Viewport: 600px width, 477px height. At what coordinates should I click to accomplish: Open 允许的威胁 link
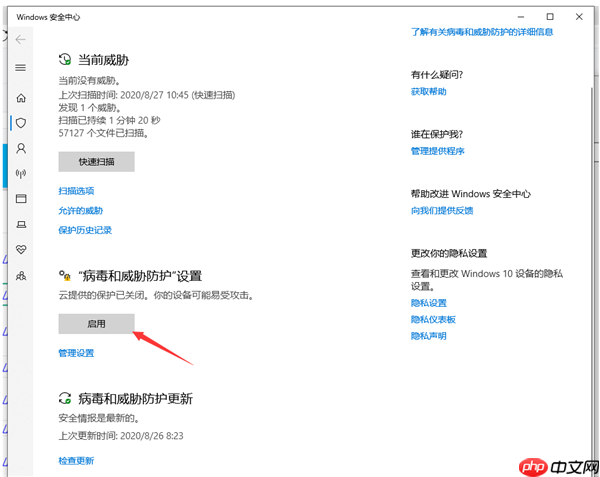[x=80, y=210]
